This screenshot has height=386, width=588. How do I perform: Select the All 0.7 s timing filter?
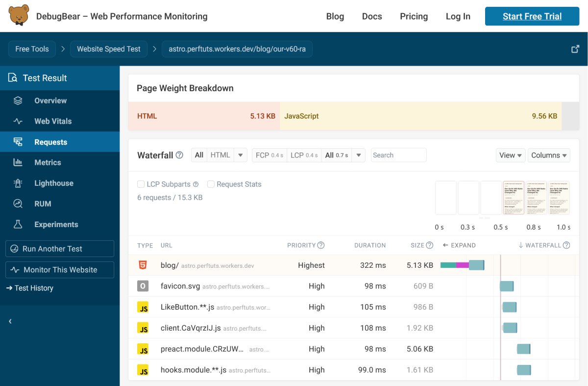point(337,155)
